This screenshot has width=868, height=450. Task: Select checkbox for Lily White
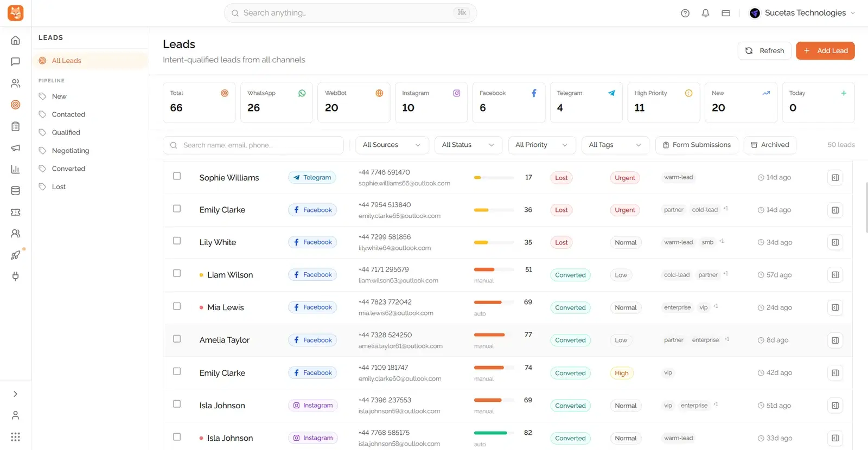click(177, 241)
